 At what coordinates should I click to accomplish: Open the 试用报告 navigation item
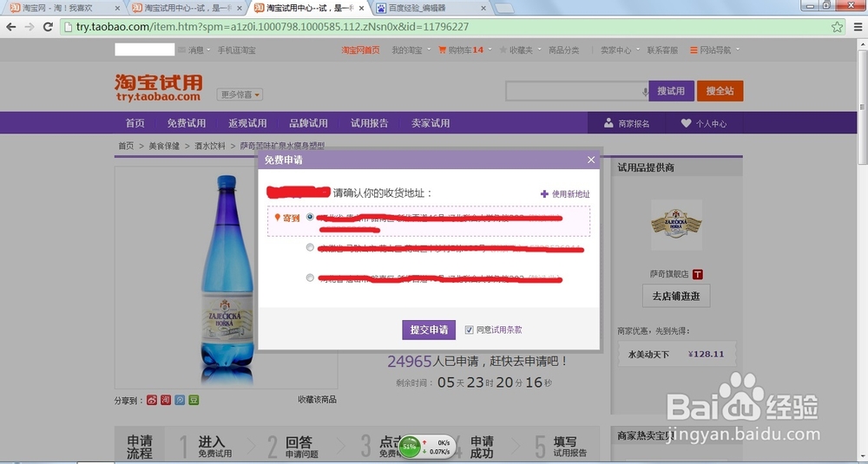369,123
